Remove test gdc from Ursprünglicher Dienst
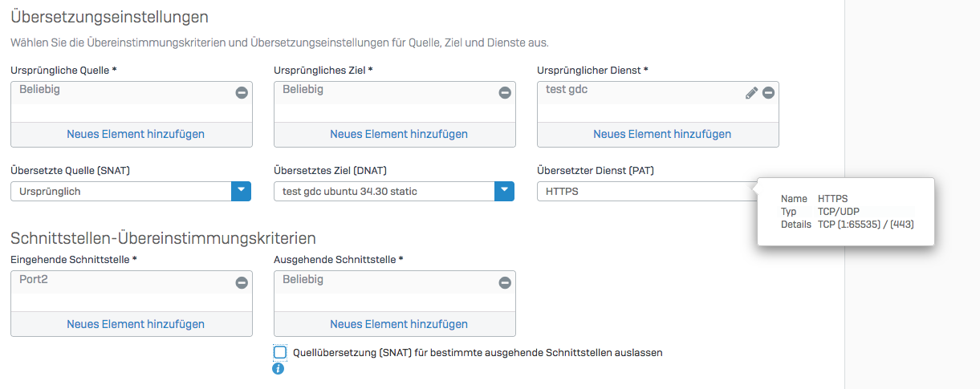Screen dimensions: 980x389 tap(768, 93)
